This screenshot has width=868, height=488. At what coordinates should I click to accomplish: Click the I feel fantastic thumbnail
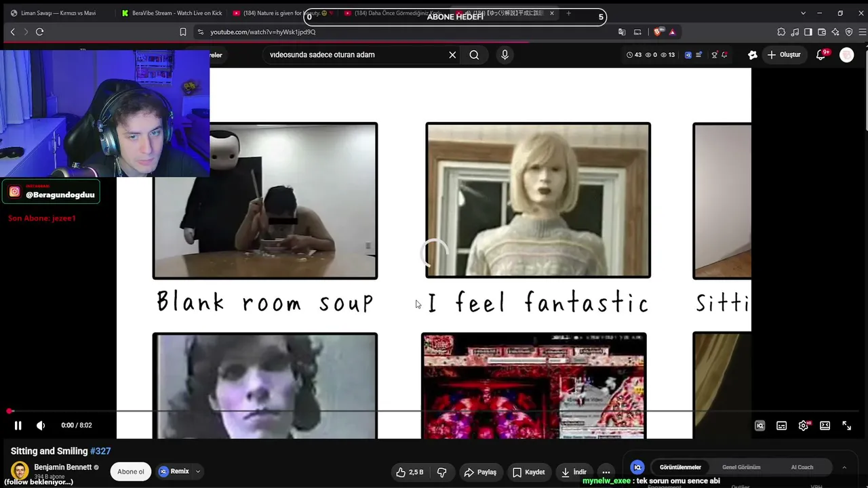click(538, 201)
